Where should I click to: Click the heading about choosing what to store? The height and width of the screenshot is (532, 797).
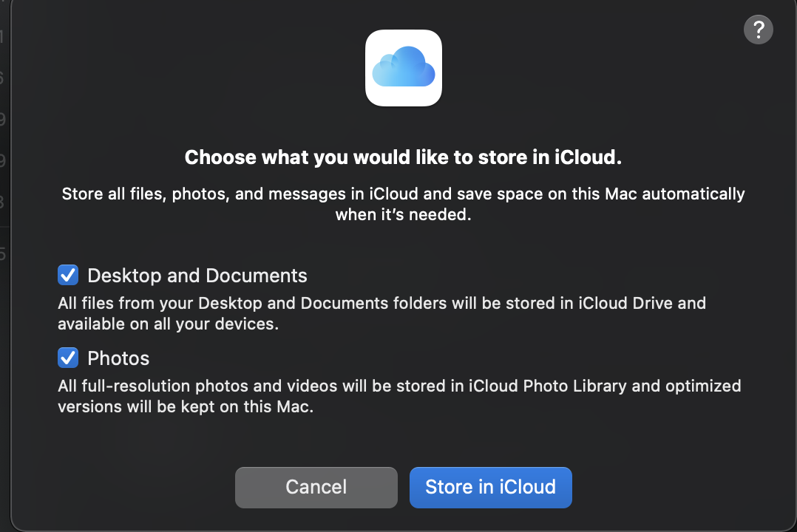(403, 157)
